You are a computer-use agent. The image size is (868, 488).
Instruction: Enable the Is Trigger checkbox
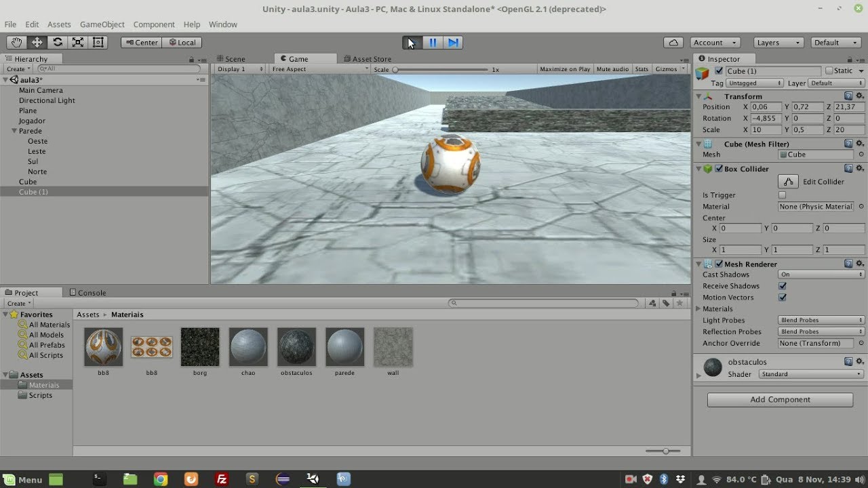(782, 195)
